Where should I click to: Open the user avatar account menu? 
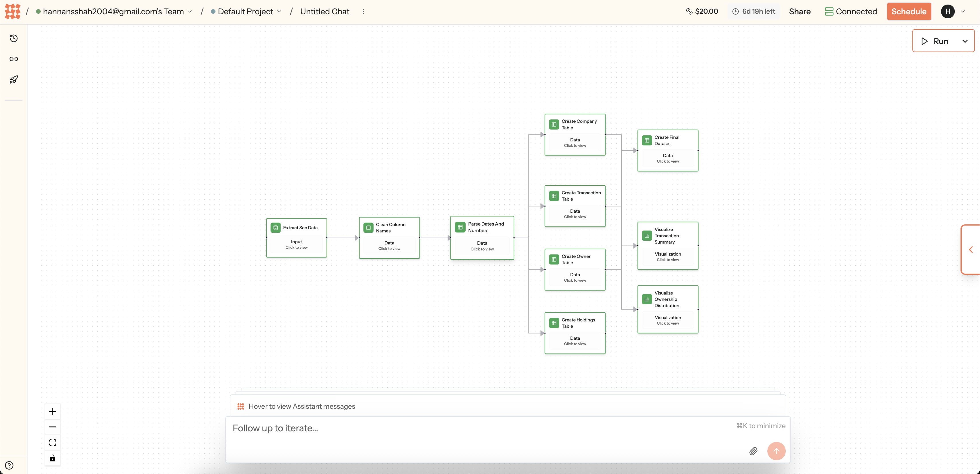click(948, 11)
